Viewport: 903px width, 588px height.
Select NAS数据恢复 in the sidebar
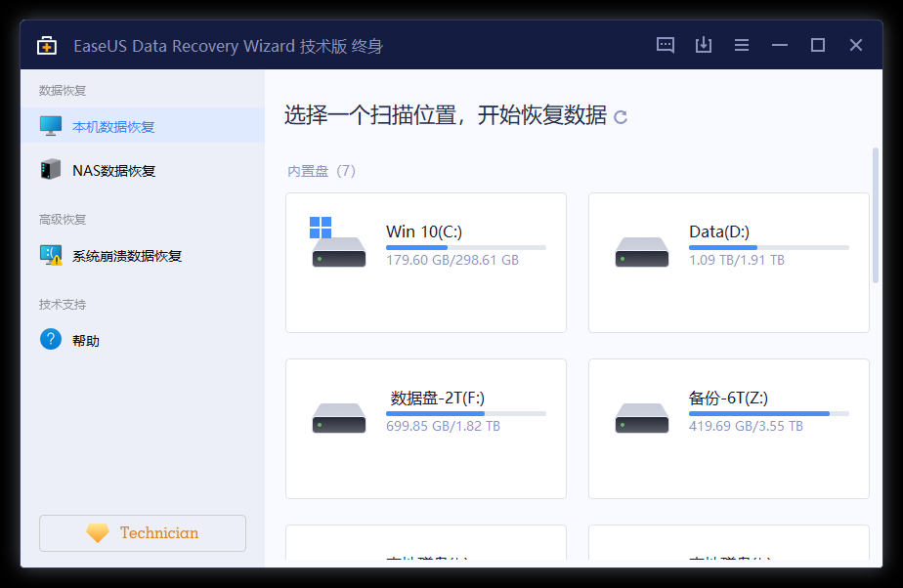(x=143, y=170)
